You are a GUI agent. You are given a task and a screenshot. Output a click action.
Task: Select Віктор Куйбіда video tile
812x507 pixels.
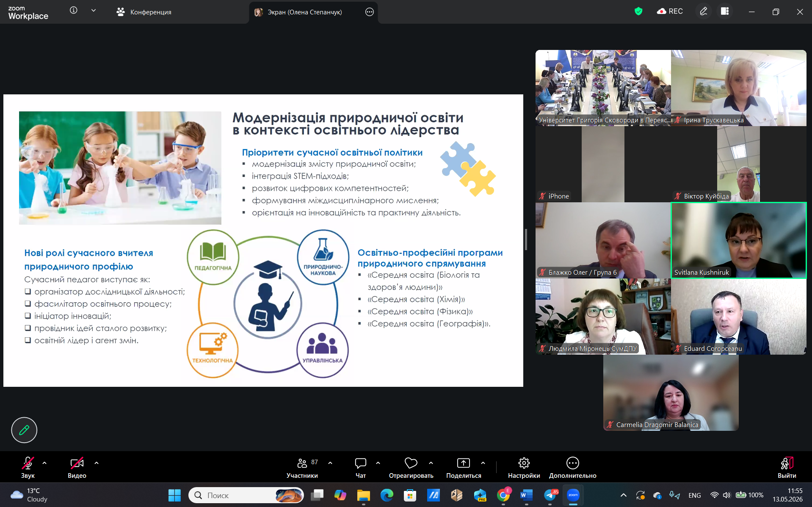click(x=739, y=164)
